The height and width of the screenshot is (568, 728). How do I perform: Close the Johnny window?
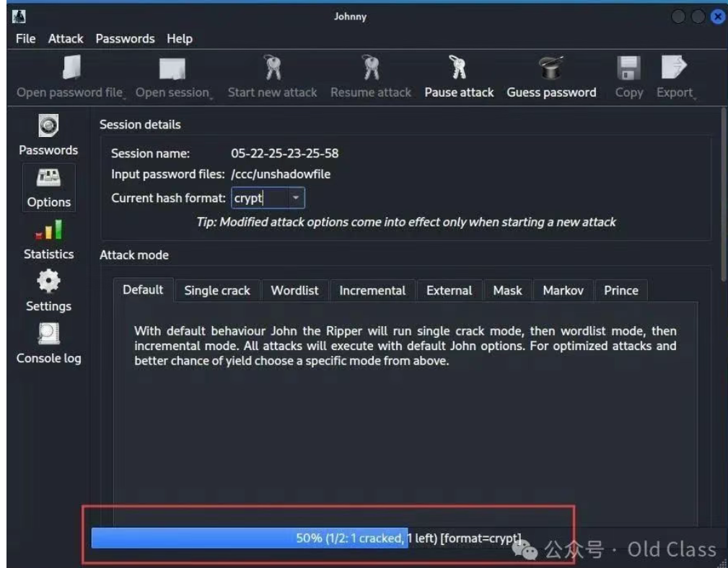[718, 17]
